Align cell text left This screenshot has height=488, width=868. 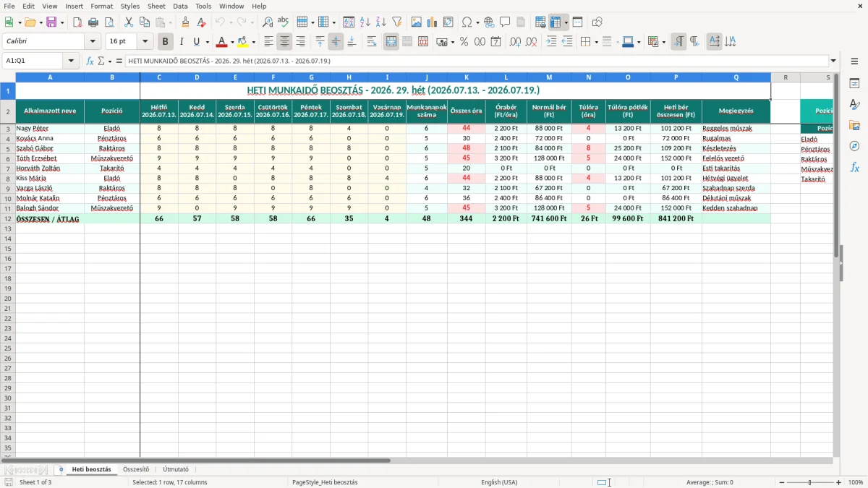[269, 42]
